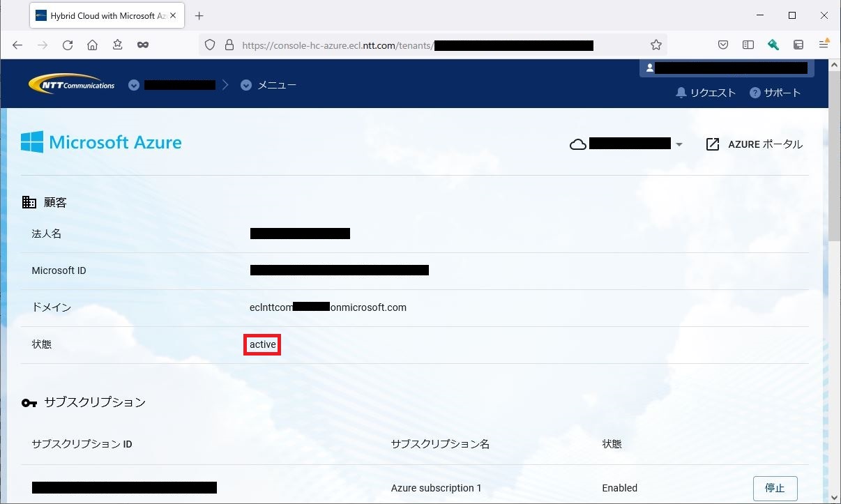The height and width of the screenshot is (504, 841).
Task: Click the infinity mask icon in toolbar
Action: tap(143, 45)
